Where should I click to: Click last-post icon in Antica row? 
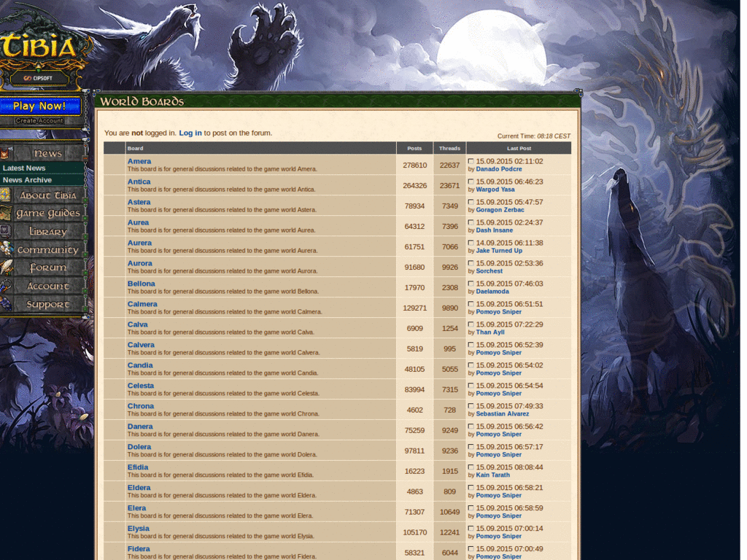[x=471, y=182]
